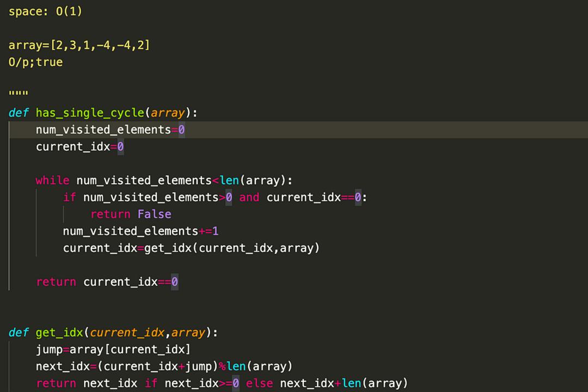Click the return False statement

131,214
